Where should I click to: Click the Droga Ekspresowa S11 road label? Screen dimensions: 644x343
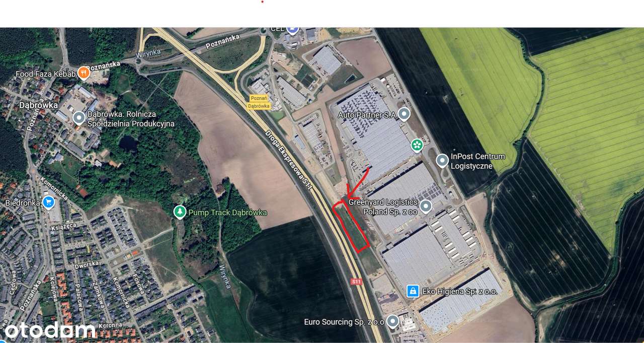[x=289, y=159]
